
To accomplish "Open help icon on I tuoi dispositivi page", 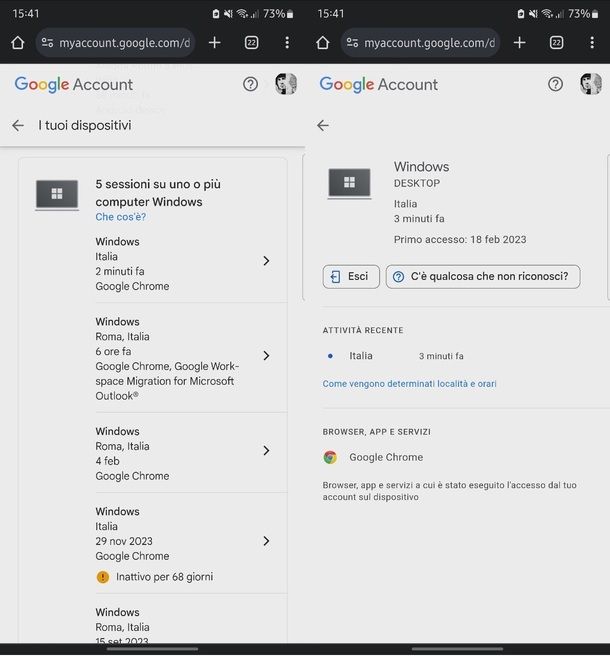I will pyautogui.click(x=250, y=85).
